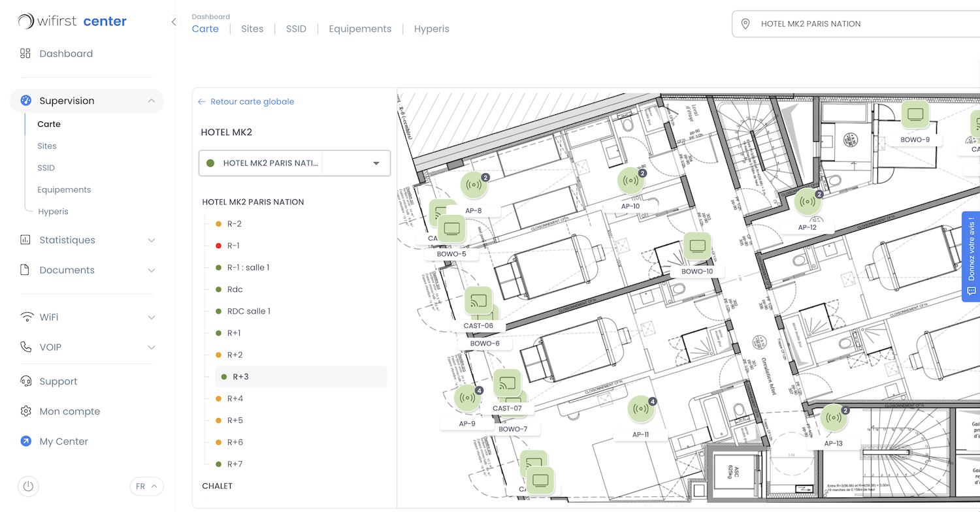Click access point AP-10 on map
The height and width of the screenshot is (512, 980).
pos(631,181)
